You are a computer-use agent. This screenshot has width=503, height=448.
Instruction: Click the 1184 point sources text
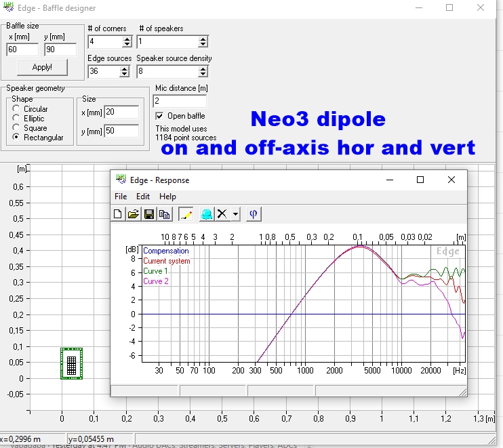coord(186,138)
